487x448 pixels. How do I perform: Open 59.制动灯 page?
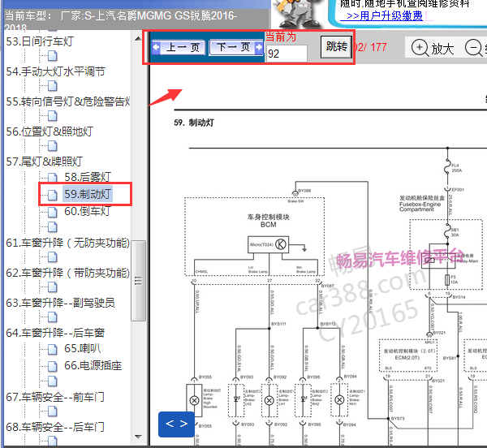[x=88, y=194]
